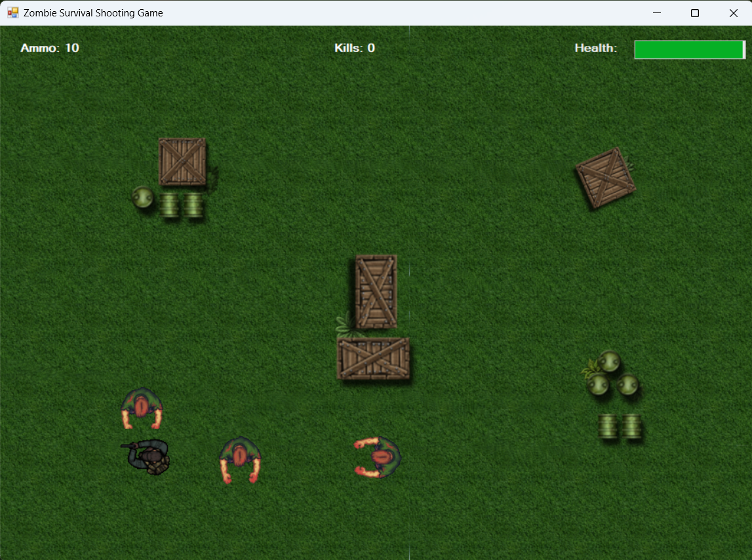
Task: Click the zombie in the bottom center
Action: (x=240, y=459)
